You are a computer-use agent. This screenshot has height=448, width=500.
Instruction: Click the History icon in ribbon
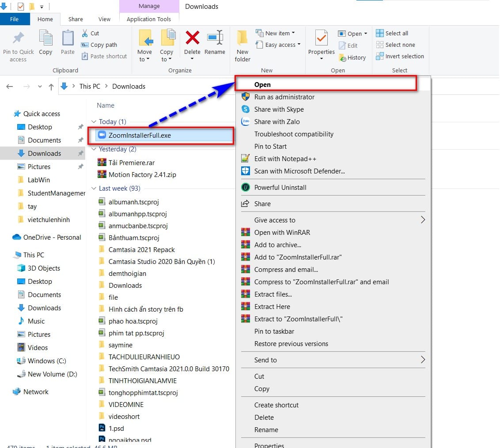(x=342, y=58)
